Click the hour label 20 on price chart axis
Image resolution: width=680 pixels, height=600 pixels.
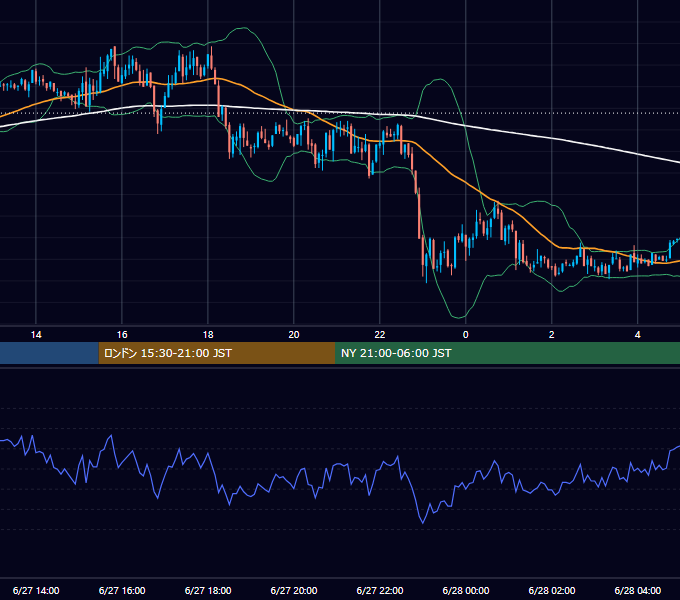294,335
